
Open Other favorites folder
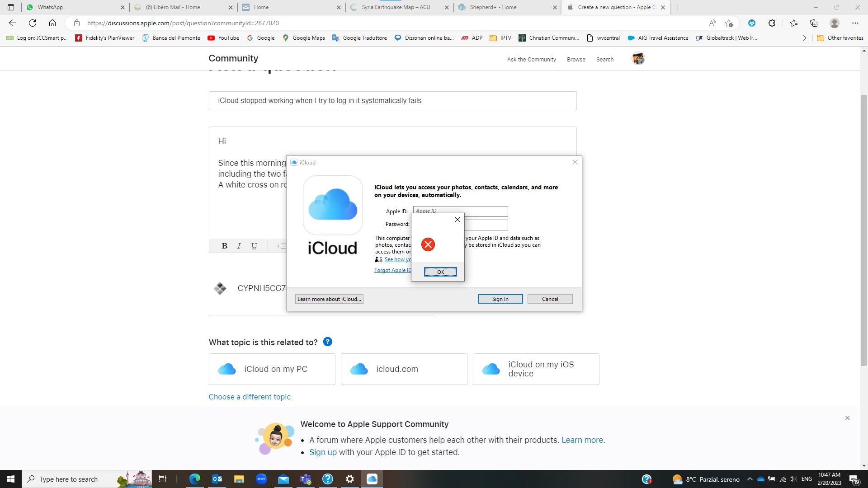tap(840, 38)
